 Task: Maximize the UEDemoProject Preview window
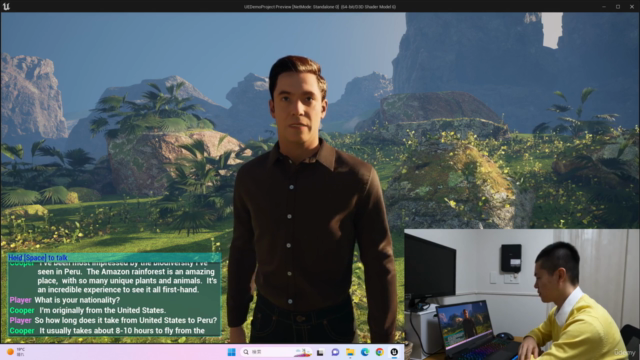pos(618,7)
